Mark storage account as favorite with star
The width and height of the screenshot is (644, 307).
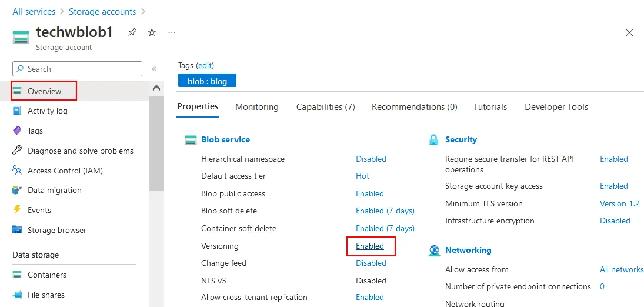(152, 32)
